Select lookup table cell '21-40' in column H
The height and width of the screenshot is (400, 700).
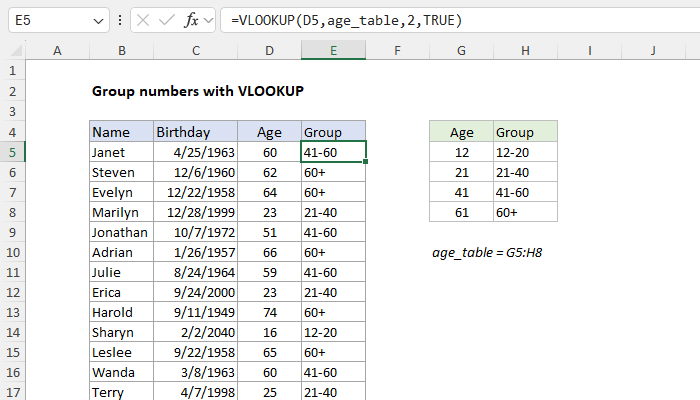525,172
